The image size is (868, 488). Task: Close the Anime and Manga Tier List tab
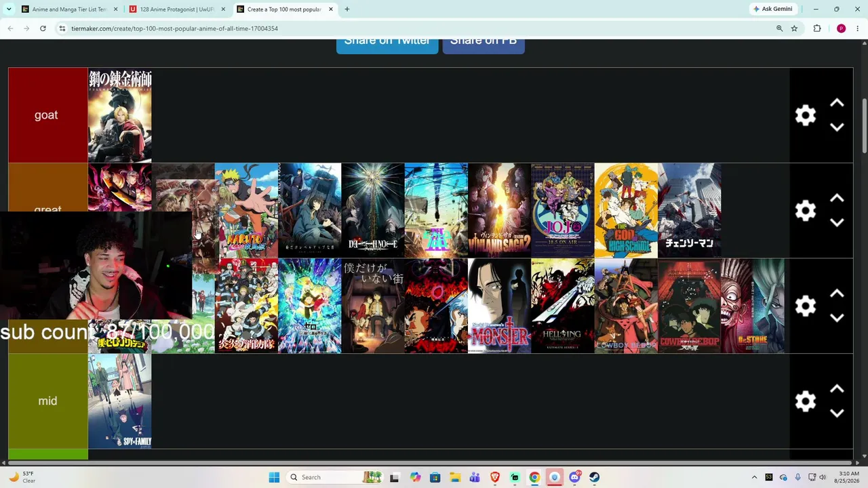click(116, 9)
